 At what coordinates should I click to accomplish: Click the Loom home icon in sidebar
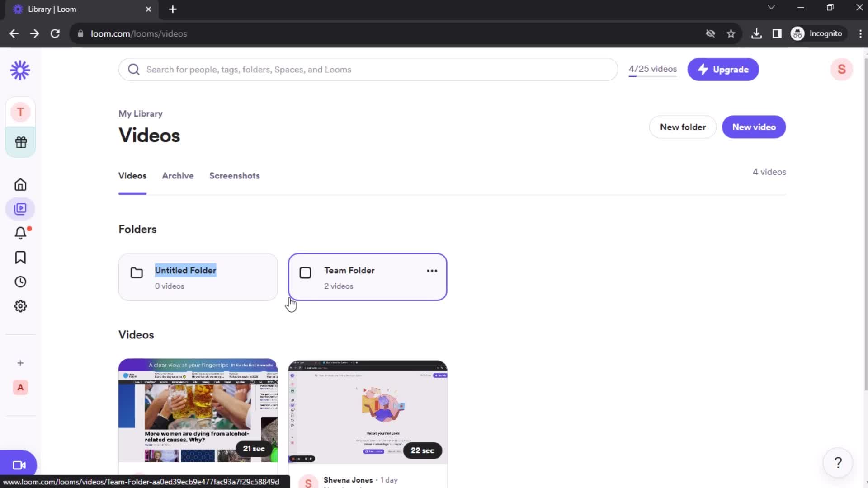[20, 185]
